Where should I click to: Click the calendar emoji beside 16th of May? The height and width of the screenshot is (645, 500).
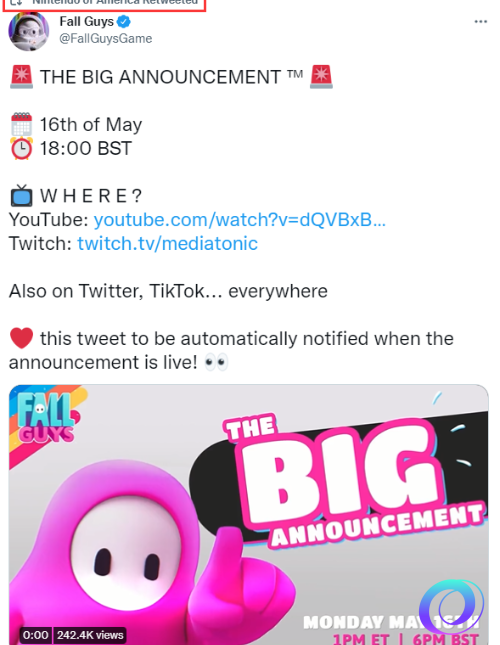[x=21, y=124]
